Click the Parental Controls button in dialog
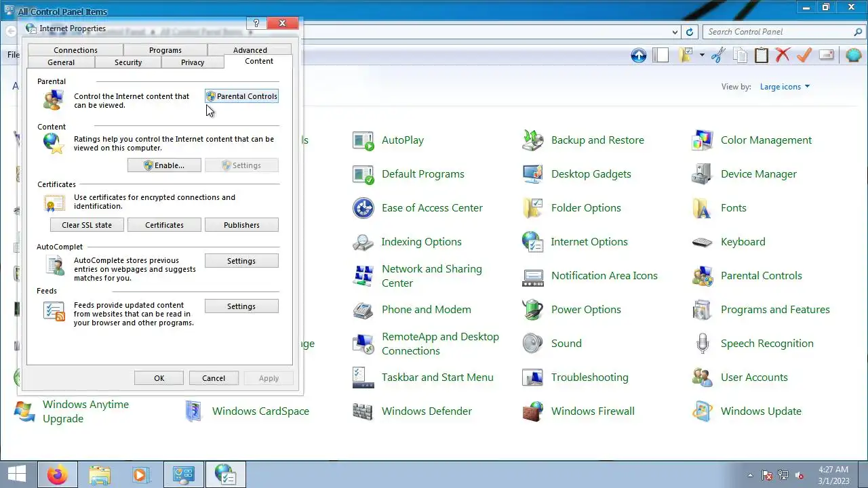Image resolution: width=868 pixels, height=488 pixels. click(x=241, y=96)
